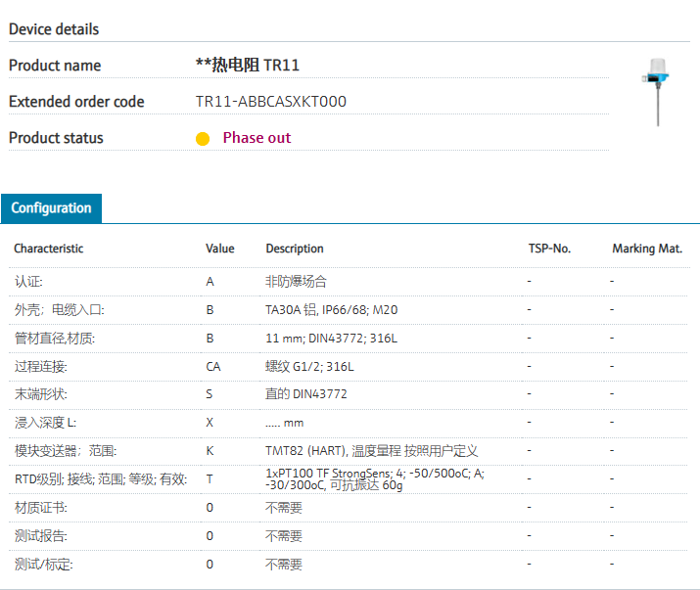
Task: Click the TSP-No. column header
Action: (549, 249)
